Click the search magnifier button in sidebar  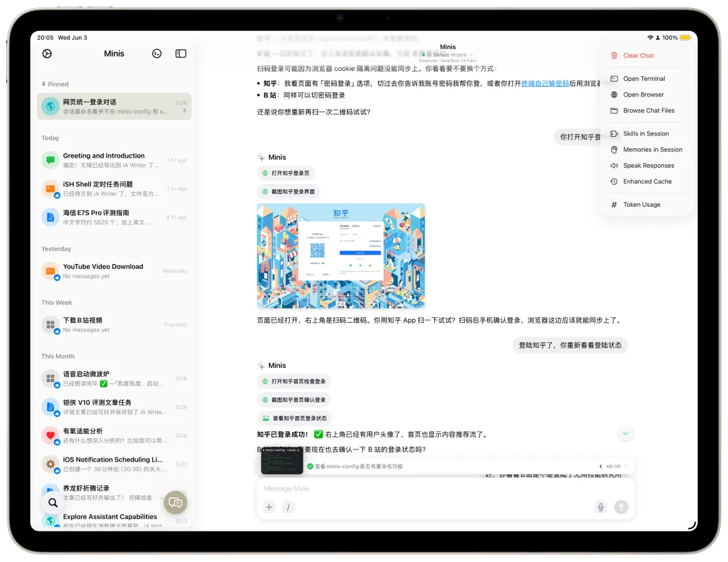pyautogui.click(x=53, y=503)
